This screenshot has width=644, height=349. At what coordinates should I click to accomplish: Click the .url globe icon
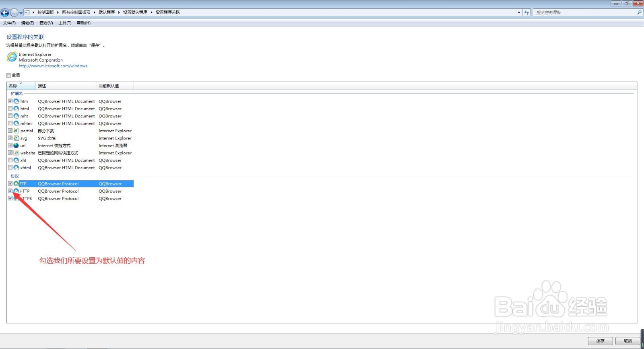pos(16,146)
